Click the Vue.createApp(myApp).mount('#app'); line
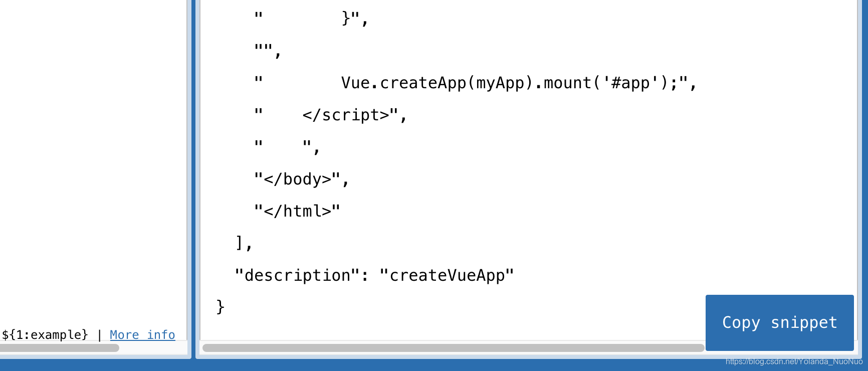This screenshot has height=371, width=868. pyautogui.click(x=475, y=83)
